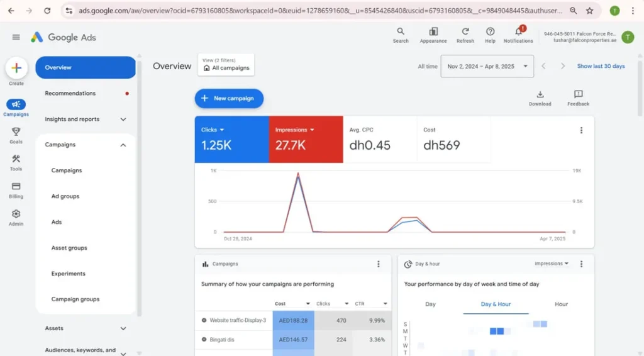Open the Goals trophy icon
This screenshot has width=644, height=356.
click(x=16, y=131)
